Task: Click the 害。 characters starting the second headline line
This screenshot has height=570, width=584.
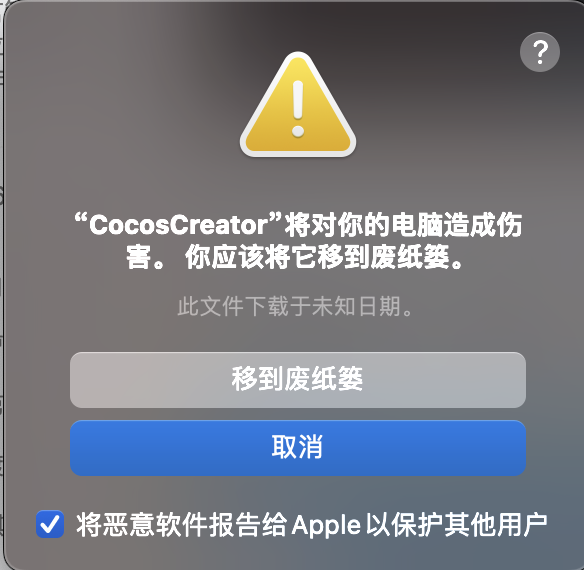Action: click(145, 257)
